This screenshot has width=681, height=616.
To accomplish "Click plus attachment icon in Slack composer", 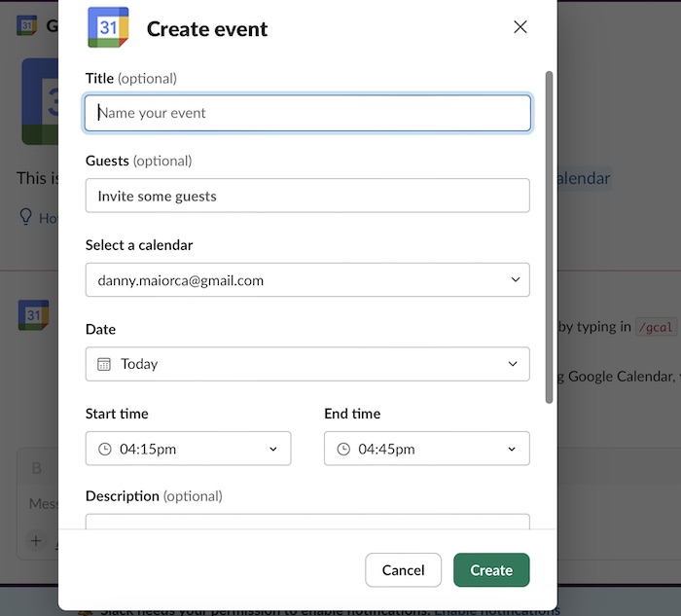I will pos(36,541).
